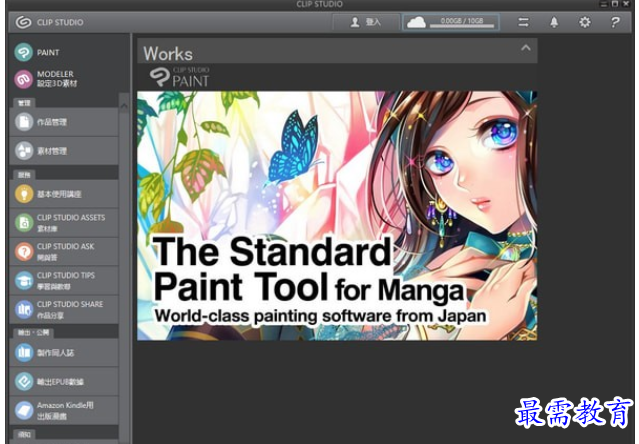Image resolution: width=639 pixels, height=444 pixels.
Task: Open CLIP STUDIO ASK Q&A
Action: coord(64,252)
